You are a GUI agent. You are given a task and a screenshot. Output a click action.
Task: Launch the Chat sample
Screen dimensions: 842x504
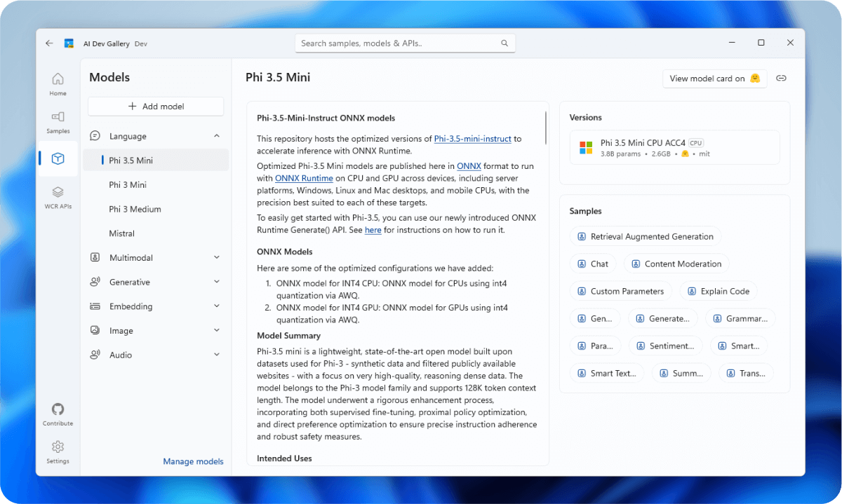tap(593, 264)
